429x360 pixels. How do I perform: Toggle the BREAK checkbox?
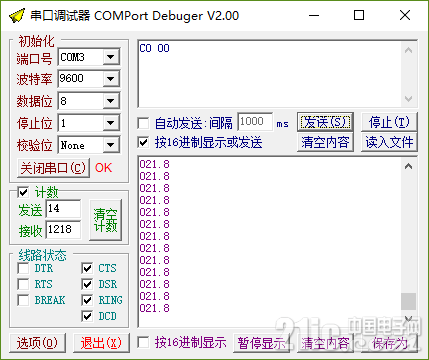tap(23, 300)
